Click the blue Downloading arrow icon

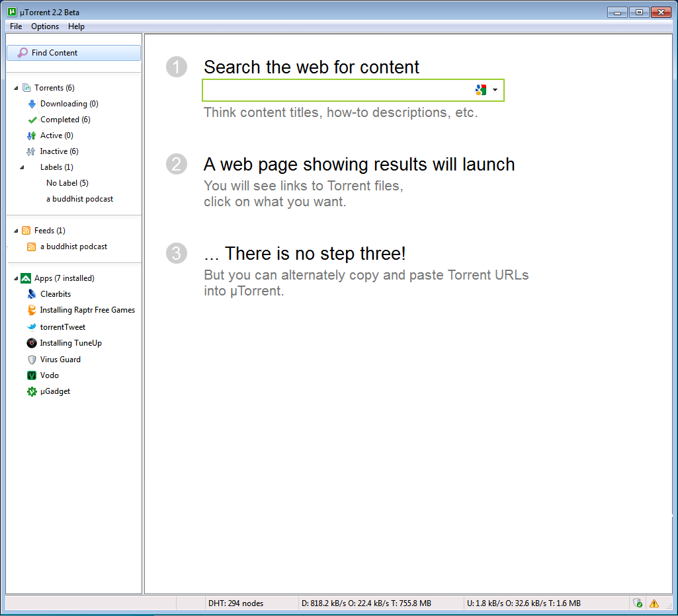(x=32, y=104)
